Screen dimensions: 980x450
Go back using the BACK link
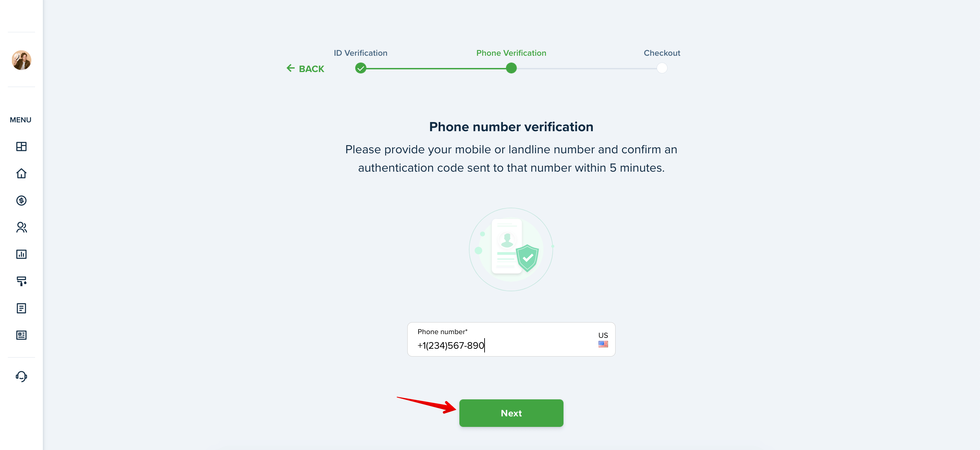tap(305, 69)
